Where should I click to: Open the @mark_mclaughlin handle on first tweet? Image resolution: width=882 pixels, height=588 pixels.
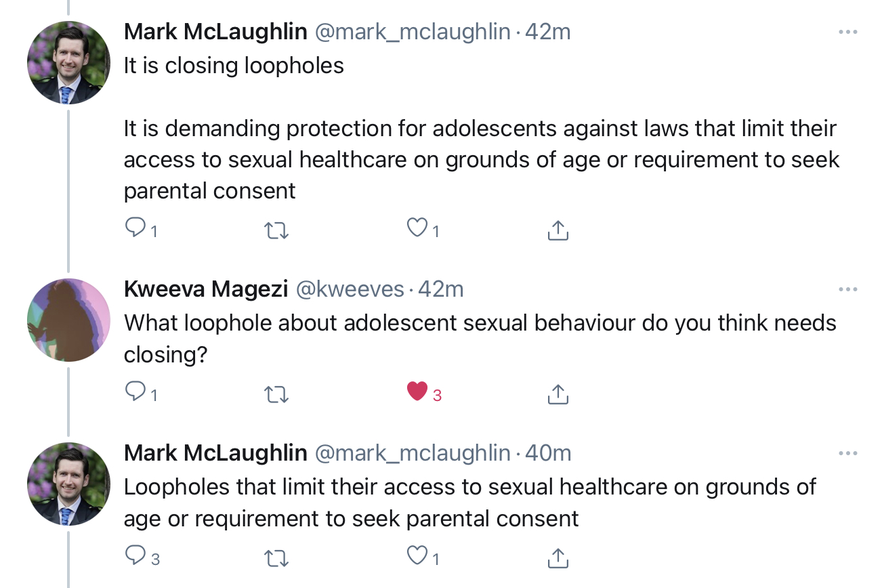(x=413, y=32)
